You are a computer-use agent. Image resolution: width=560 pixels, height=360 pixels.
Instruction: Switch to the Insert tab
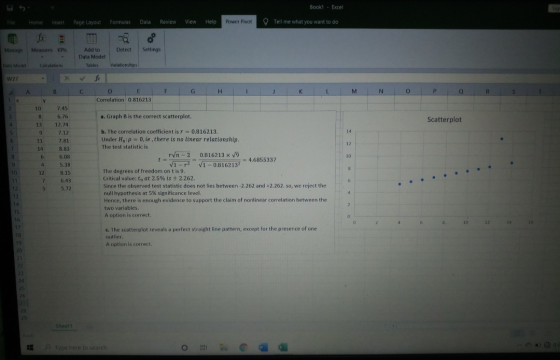(58, 22)
